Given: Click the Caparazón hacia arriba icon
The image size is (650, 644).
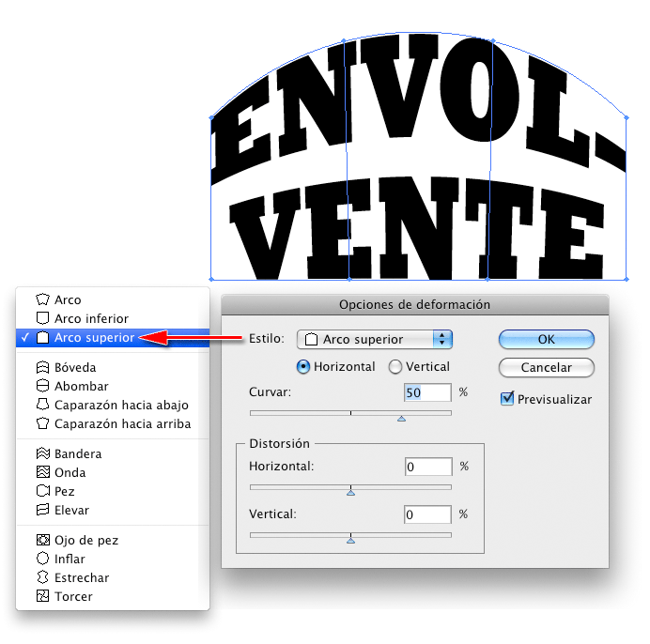Looking at the screenshot, I should coord(42,423).
